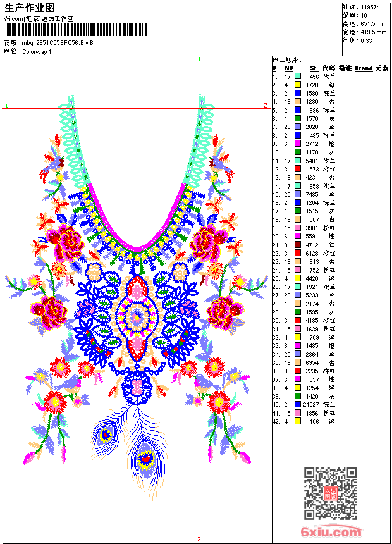Viewport: 392px width, 544px height.
Task: Click the QR code in the lower right
Action: click(330, 493)
